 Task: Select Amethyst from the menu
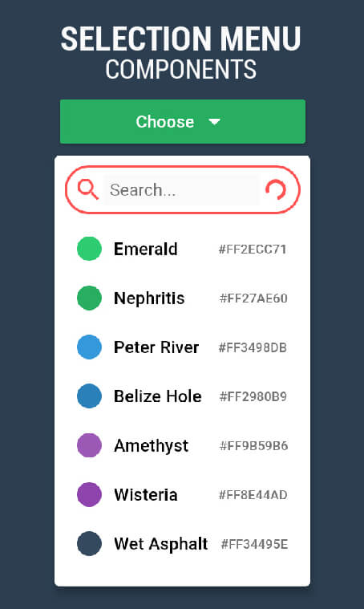(182, 445)
